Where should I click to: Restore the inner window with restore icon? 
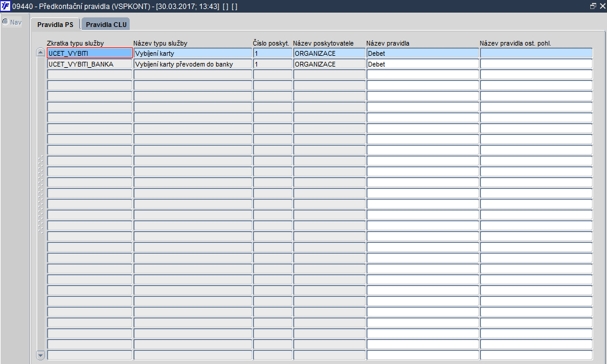(593, 6)
